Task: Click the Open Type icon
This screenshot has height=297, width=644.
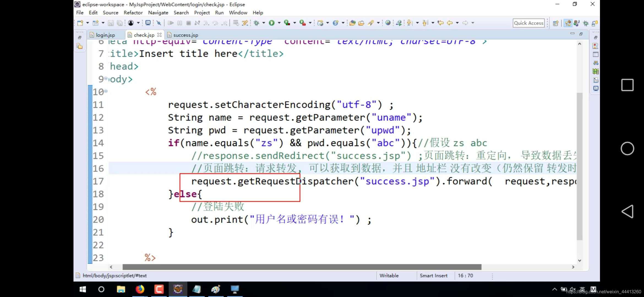Action: point(352,23)
